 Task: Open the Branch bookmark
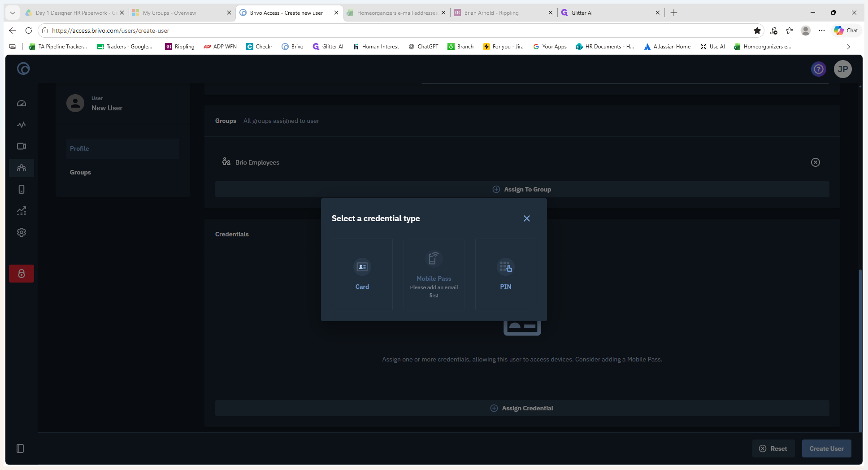coord(460,47)
